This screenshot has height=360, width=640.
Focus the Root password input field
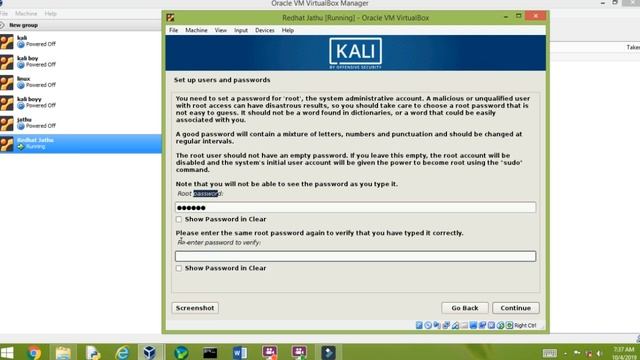(x=356, y=207)
